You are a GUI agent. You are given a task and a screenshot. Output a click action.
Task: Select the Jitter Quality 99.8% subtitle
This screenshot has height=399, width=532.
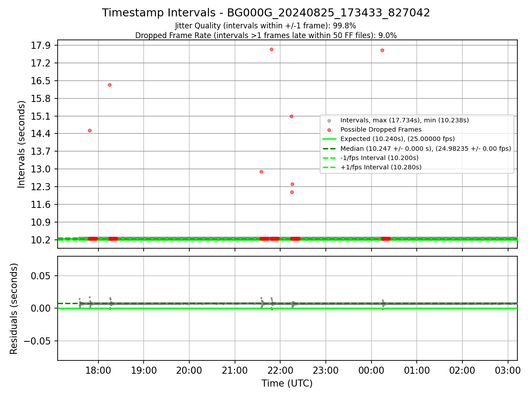coord(266,26)
